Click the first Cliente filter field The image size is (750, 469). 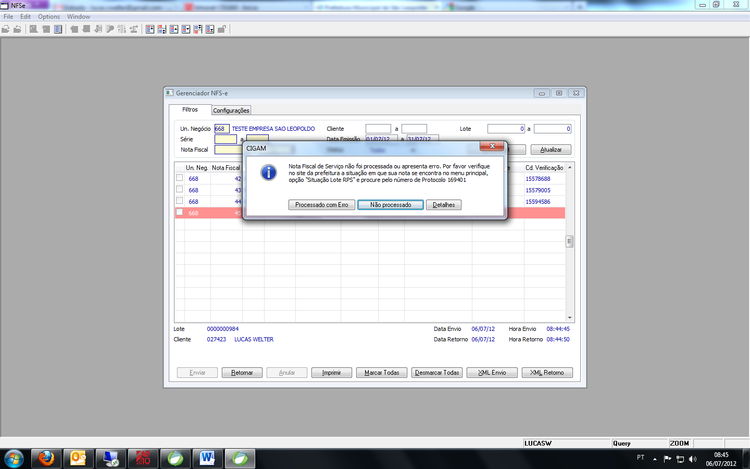(x=378, y=129)
